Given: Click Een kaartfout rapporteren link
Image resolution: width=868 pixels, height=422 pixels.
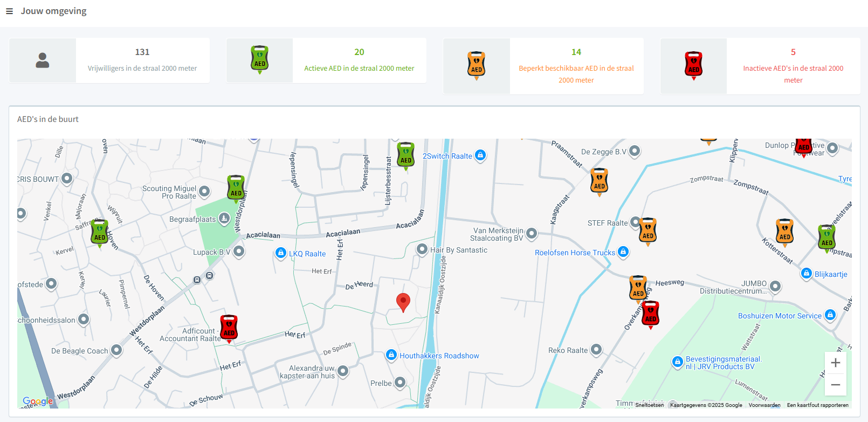Looking at the screenshot, I should (817, 405).
